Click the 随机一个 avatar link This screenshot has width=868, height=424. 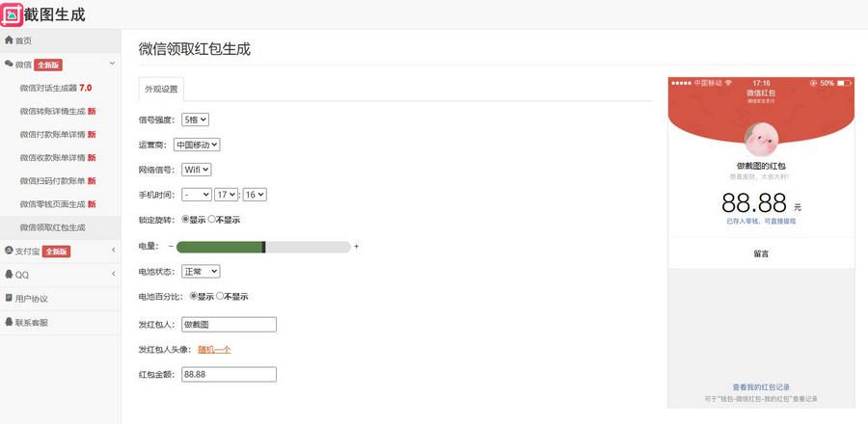(214, 349)
